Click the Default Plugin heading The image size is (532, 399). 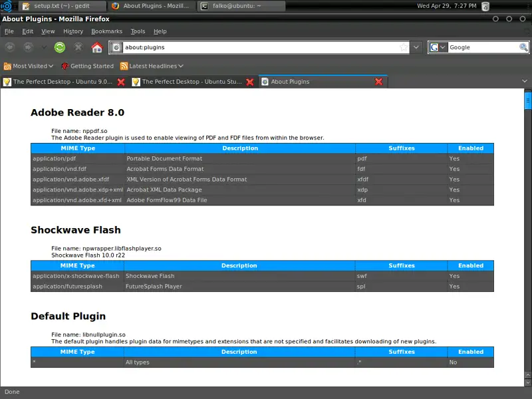pos(68,317)
